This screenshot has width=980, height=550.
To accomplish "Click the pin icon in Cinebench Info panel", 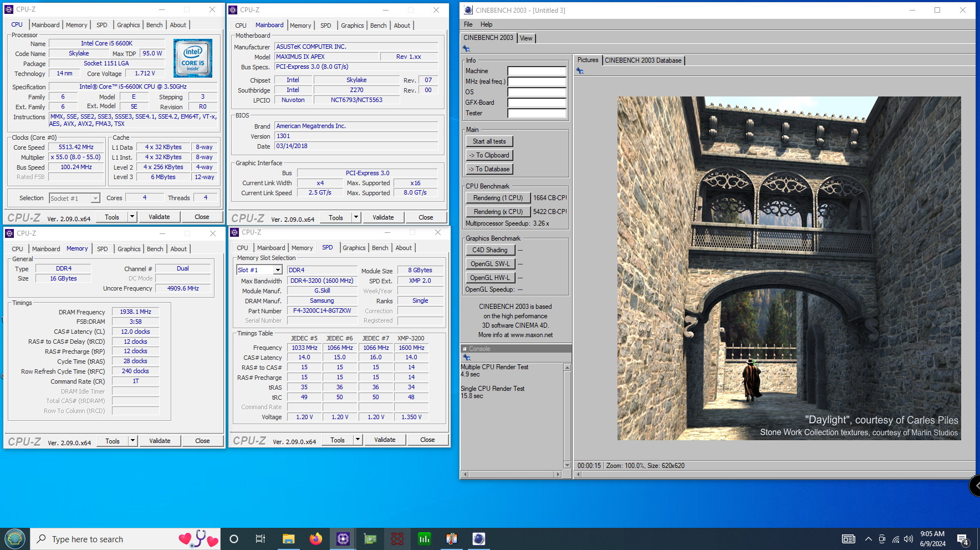I will (466, 49).
